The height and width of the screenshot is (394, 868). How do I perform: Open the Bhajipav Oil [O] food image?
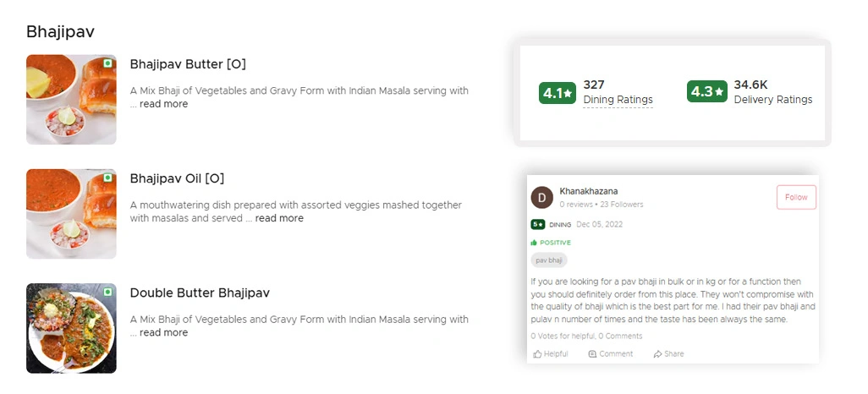pyautogui.click(x=71, y=213)
